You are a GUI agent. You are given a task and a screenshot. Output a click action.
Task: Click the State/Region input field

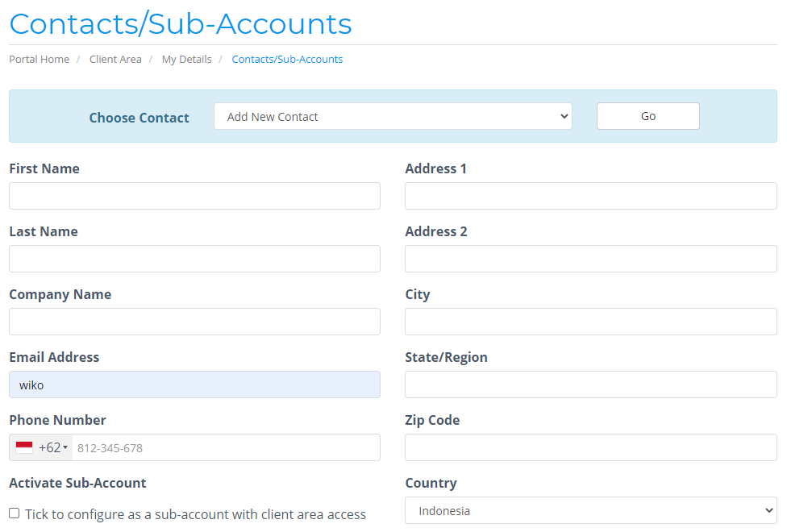tap(590, 384)
